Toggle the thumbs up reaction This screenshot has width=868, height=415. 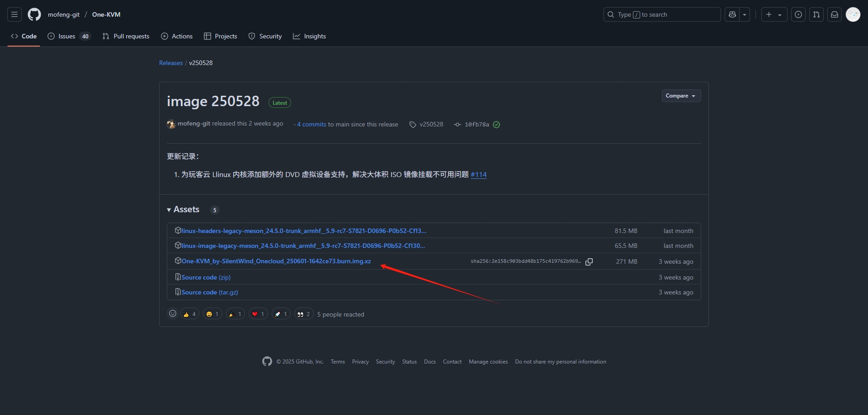[190, 314]
